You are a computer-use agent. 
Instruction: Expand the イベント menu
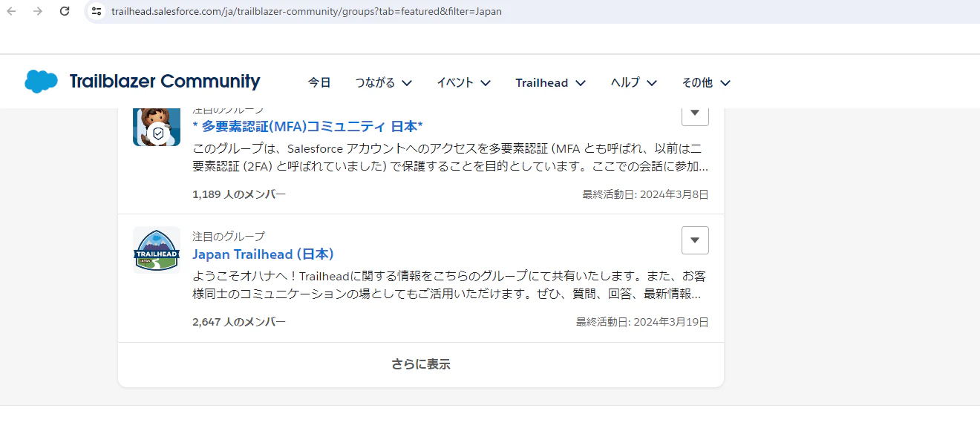pyautogui.click(x=463, y=82)
